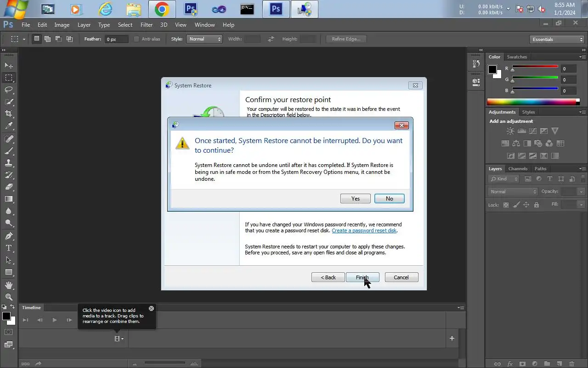Switch to the Channels tab
The image size is (588, 368).
pos(518,169)
